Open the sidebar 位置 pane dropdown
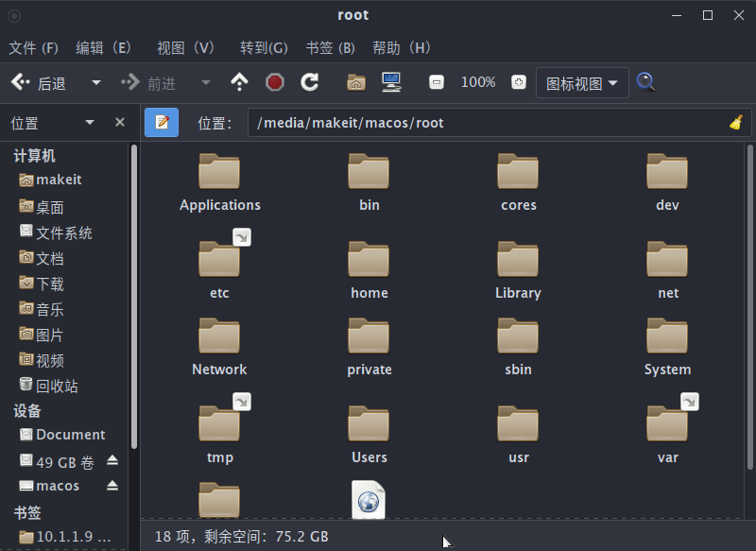The image size is (756, 551). tap(90, 122)
